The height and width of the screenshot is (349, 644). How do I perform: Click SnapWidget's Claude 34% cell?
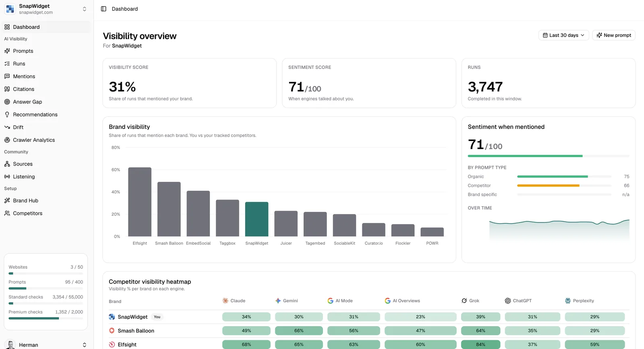click(x=246, y=317)
